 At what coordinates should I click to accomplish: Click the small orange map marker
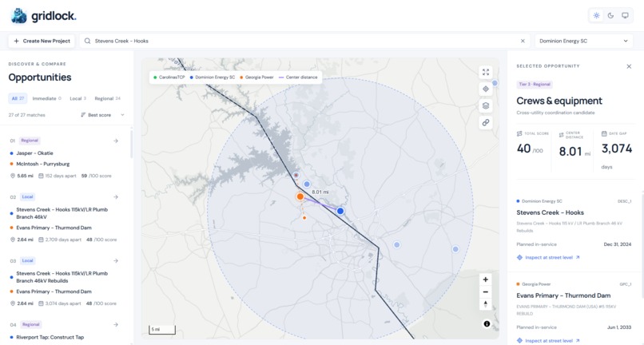coord(304,218)
